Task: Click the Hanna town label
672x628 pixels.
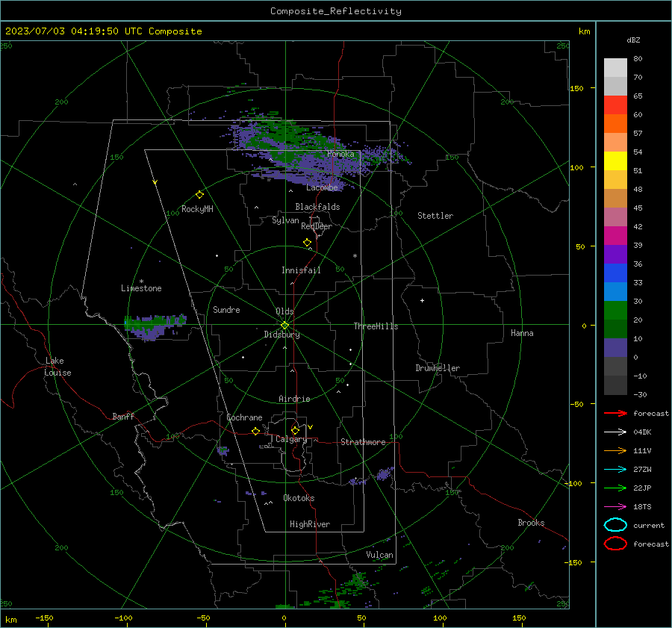Action: pyautogui.click(x=522, y=333)
